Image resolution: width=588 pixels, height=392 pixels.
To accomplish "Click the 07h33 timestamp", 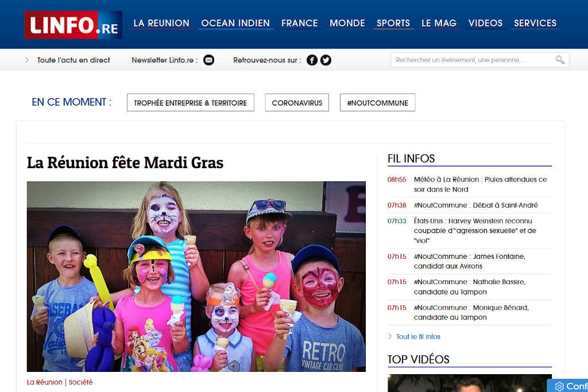I will click(x=397, y=221).
